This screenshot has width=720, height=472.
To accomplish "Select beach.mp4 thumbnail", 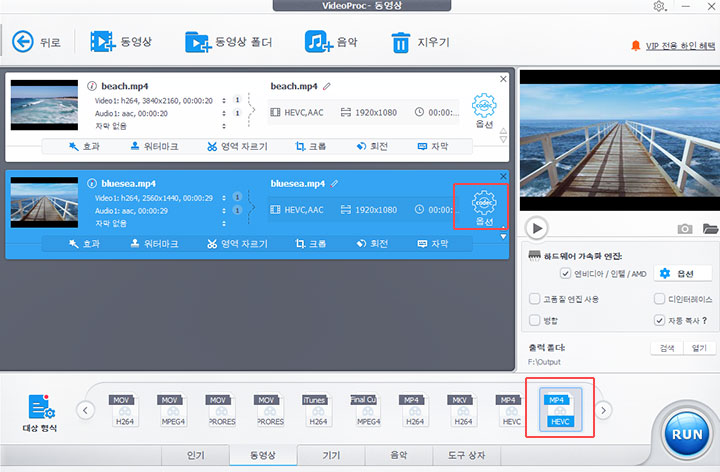I will click(x=44, y=105).
